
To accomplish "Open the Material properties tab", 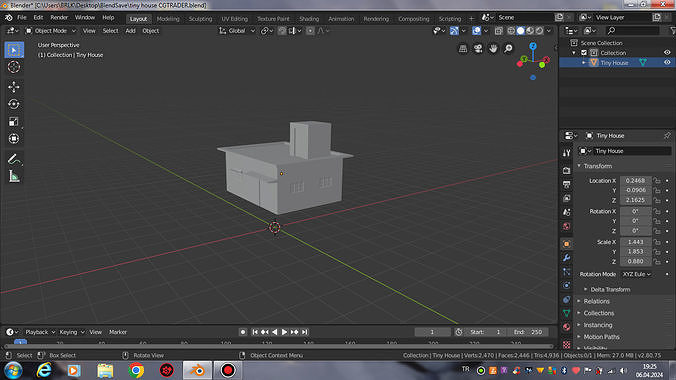I will (x=566, y=327).
